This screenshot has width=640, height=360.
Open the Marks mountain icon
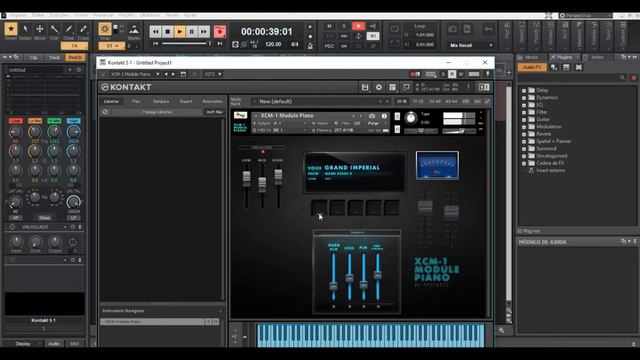pos(134,29)
